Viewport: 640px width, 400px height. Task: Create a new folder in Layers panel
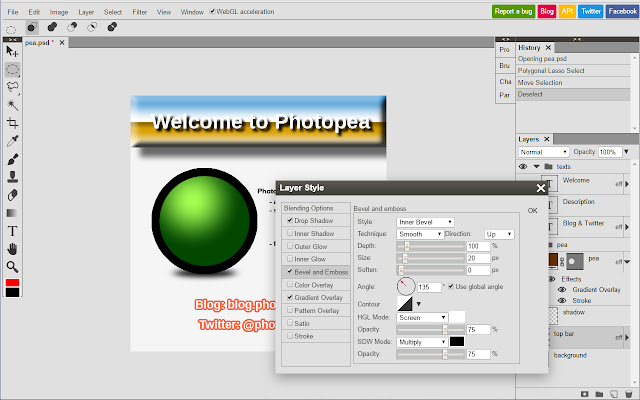click(599, 394)
